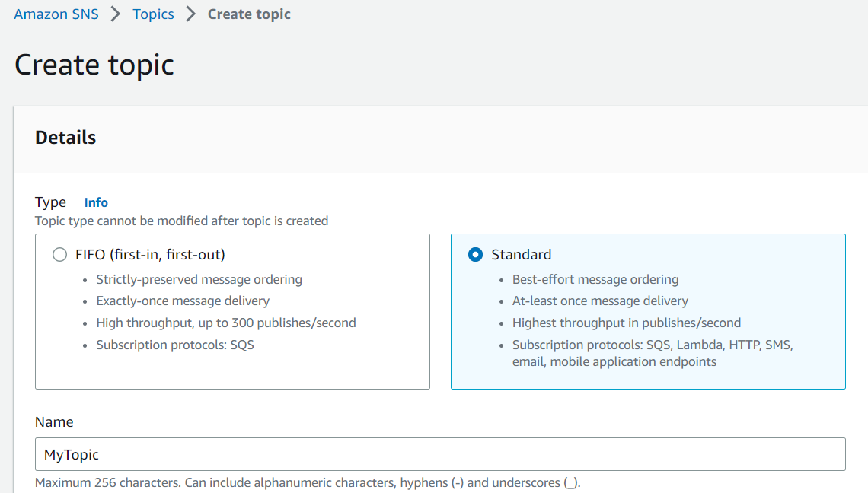
Task: Select the FIFO (first-in, first-out) radio button
Action: tap(60, 255)
